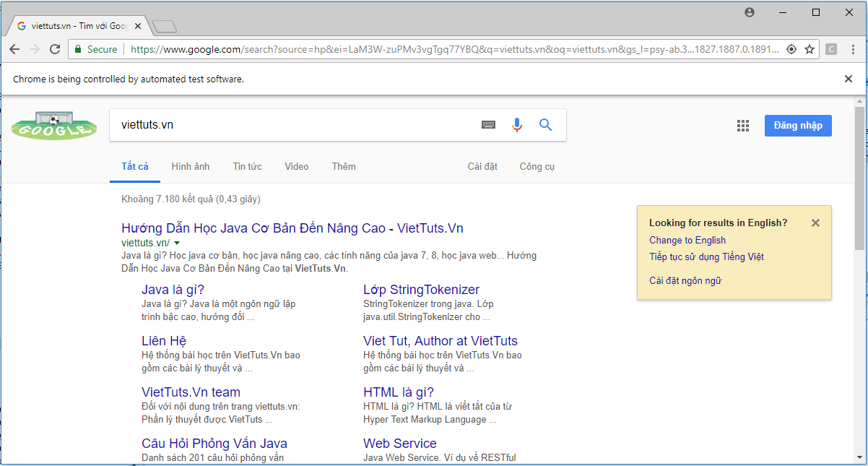Click into the Google search text field
This screenshot has width=868, height=466.
click(x=289, y=125)
